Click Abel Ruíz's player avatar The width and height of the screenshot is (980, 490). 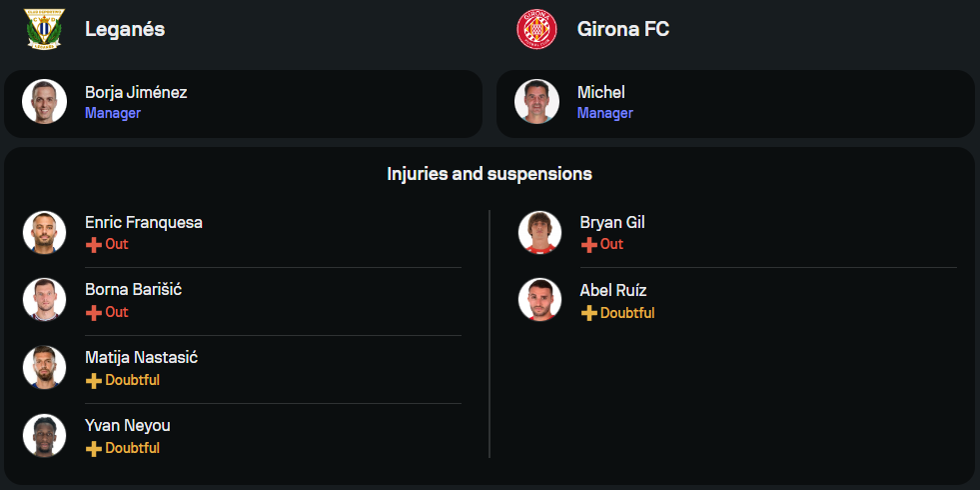tap(539, 300)
